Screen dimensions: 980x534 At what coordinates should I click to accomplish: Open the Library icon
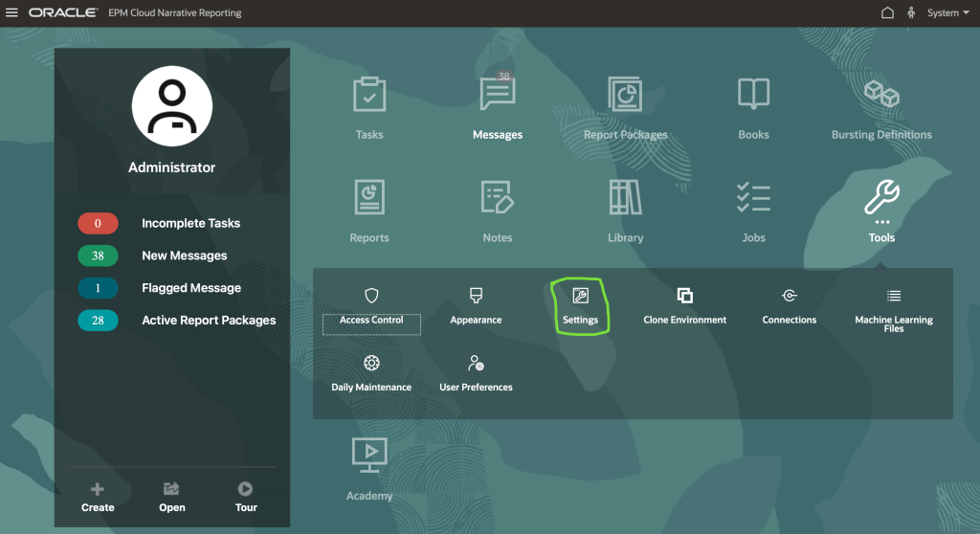point(625,198)
